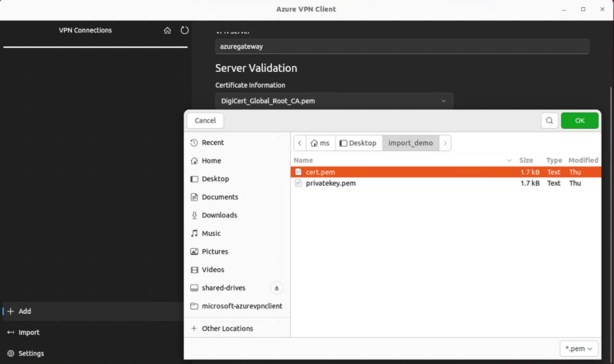Open search in the file chooser dialog

[549, 121]
